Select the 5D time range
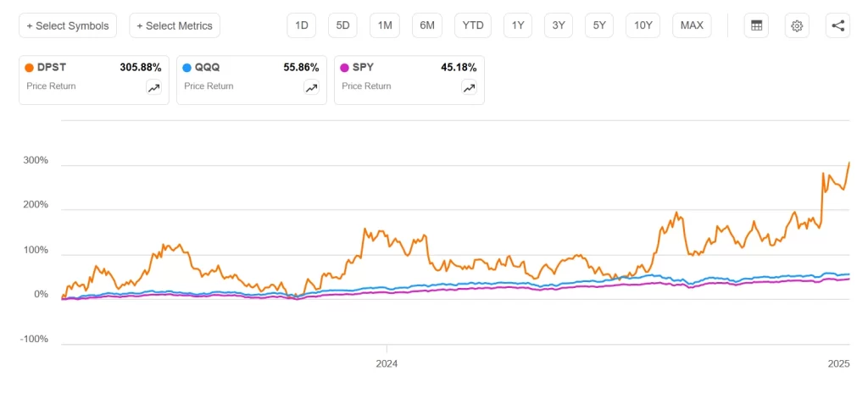868x393 pixels. (x=342, y=25)
